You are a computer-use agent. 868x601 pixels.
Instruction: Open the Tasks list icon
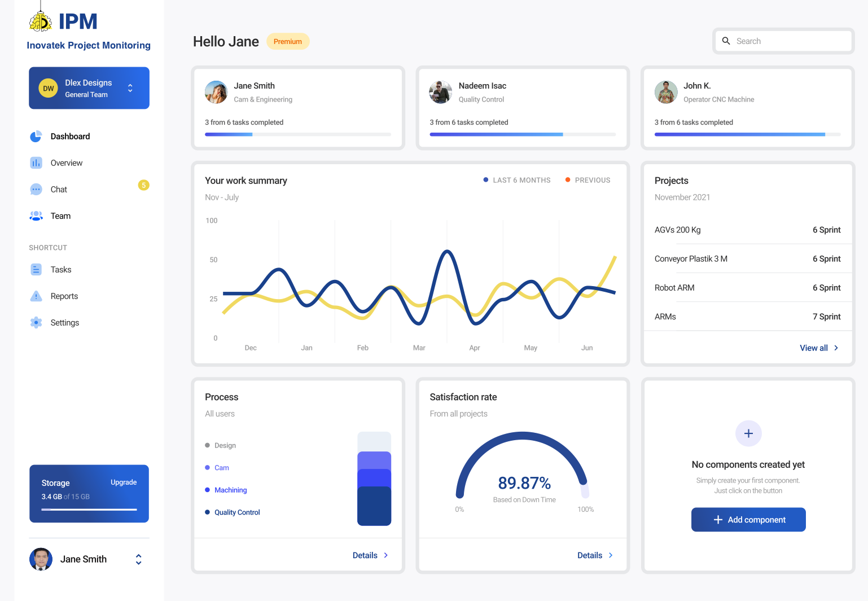36,269
